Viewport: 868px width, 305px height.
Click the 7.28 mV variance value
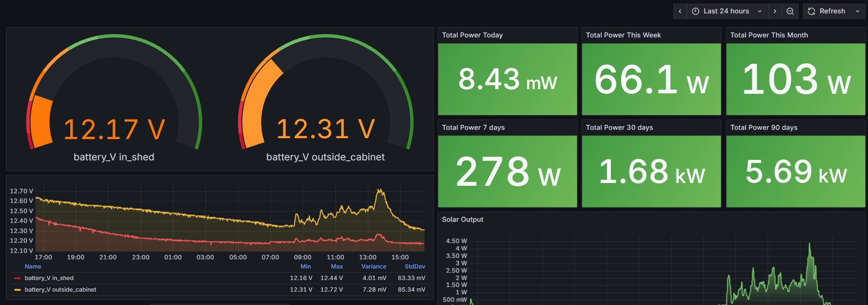pos(374,290)
